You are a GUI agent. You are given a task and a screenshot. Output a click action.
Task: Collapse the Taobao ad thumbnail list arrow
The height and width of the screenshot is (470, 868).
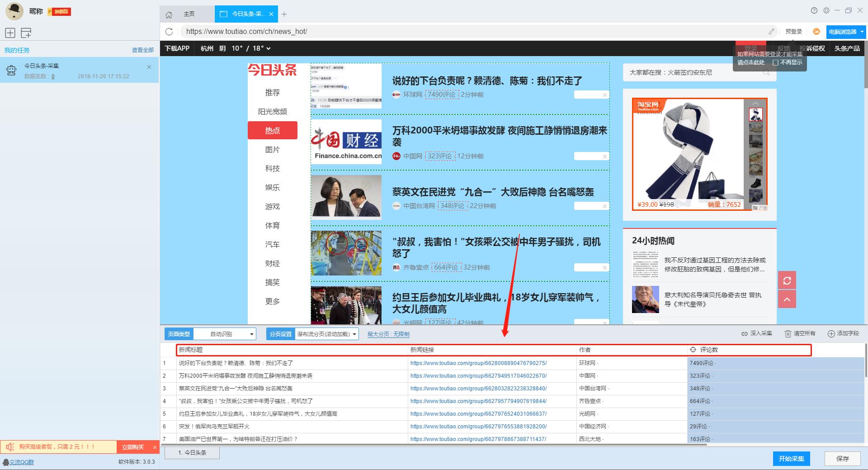(x=755, y=104)
